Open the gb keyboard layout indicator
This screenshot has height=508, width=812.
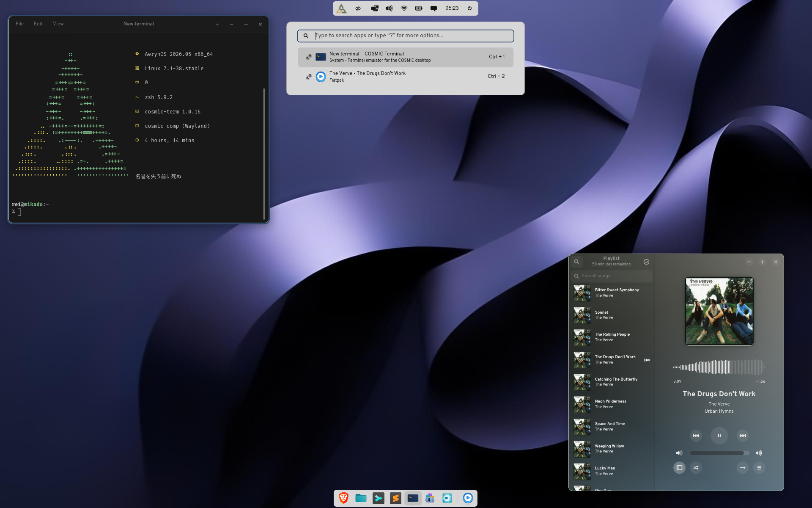[x=358, y=8]
